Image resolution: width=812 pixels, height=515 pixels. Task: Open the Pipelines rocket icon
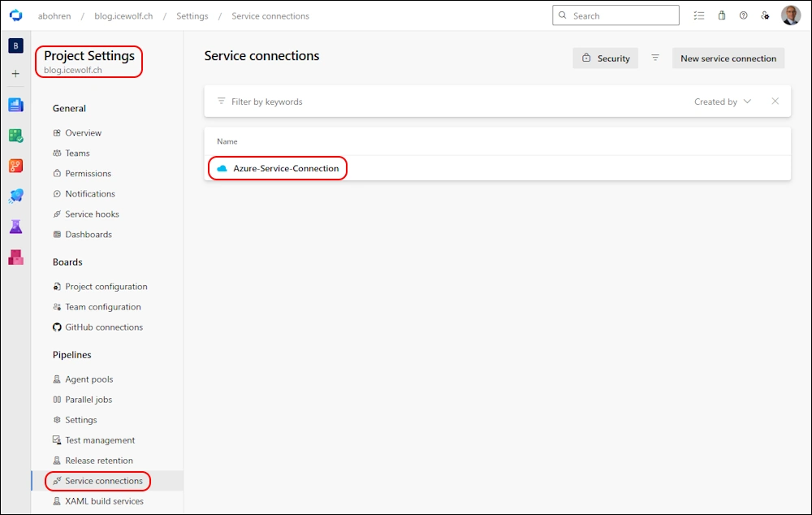15,196
